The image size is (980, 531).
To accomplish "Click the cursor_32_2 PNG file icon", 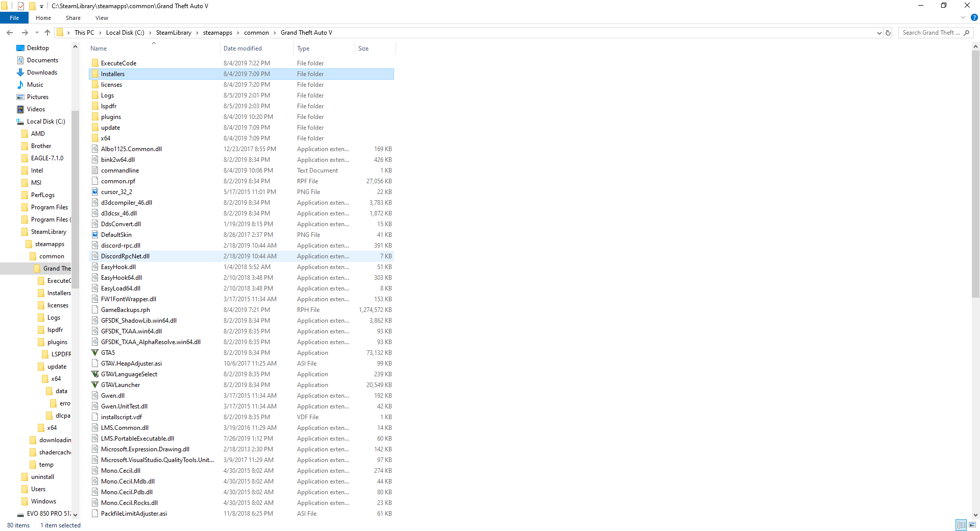I will [95, 192].
